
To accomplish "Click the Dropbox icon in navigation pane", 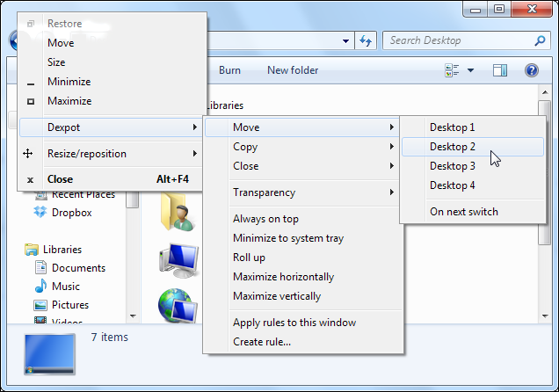I will (40, 212).
